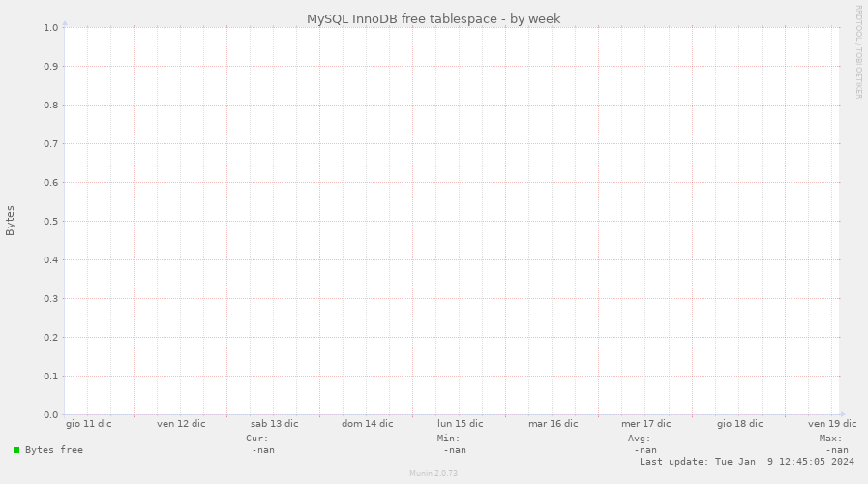
Task: Click the 0.5 y-axis value
Action: click(51, 222)
